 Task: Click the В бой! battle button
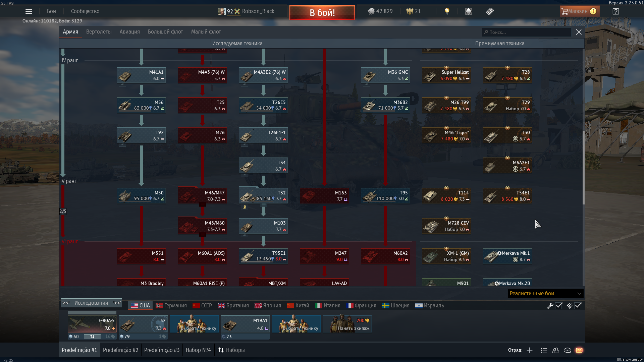(x=322, y=13)
